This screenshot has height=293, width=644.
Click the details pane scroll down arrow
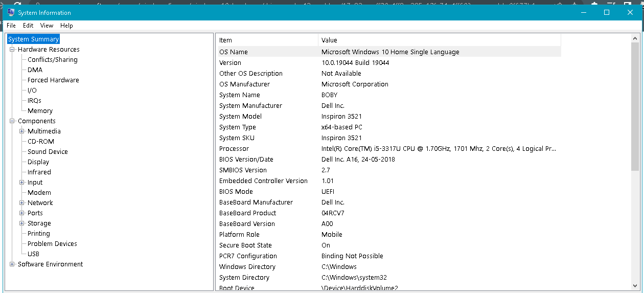click(635, 285)
